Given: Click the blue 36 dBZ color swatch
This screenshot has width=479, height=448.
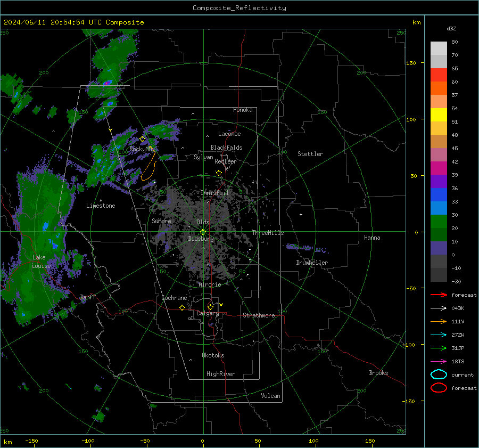Looking at the screenshot, I should (439, 194).
